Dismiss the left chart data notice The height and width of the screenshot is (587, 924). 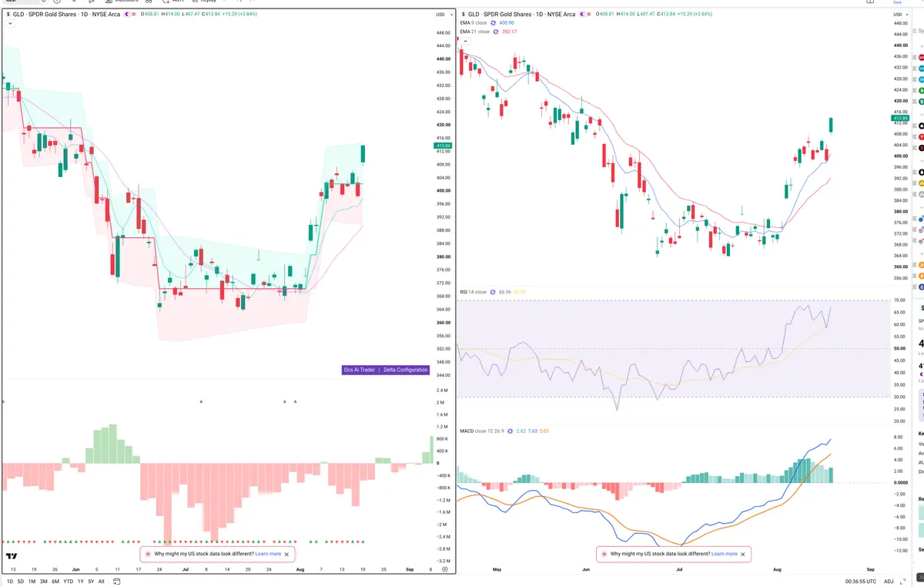coord(287,554)
